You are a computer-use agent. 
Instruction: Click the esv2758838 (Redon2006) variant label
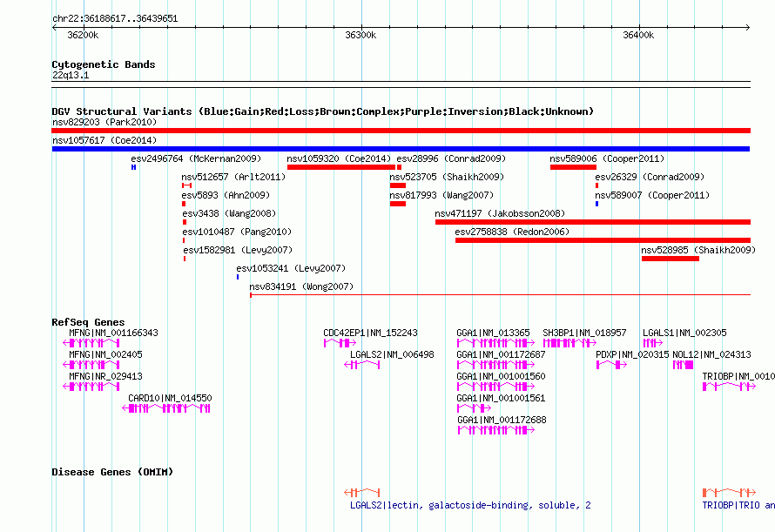click(x=512, y=232)
